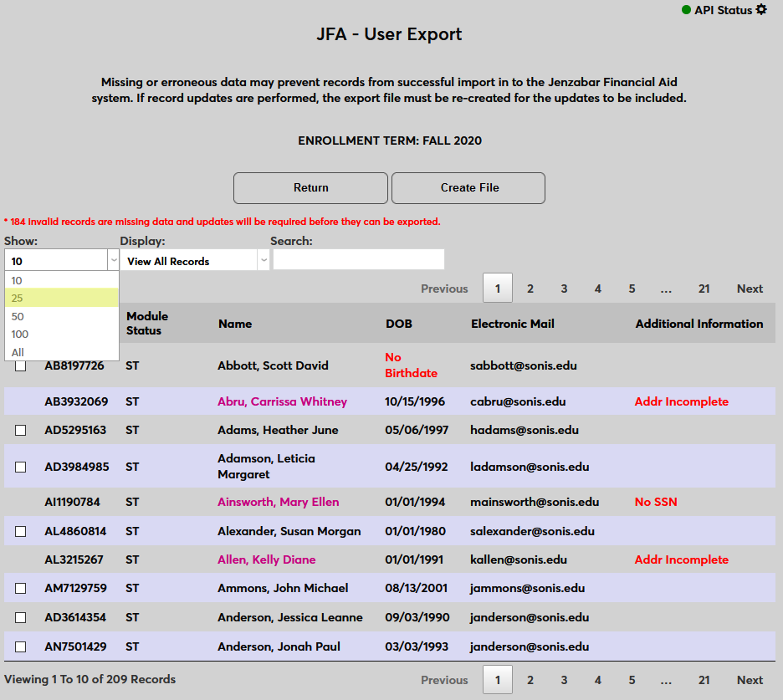Select the checkbox for Adams, Heather June
The height and width of the screenshot is (700, 783).
click(x=21, y=430)
